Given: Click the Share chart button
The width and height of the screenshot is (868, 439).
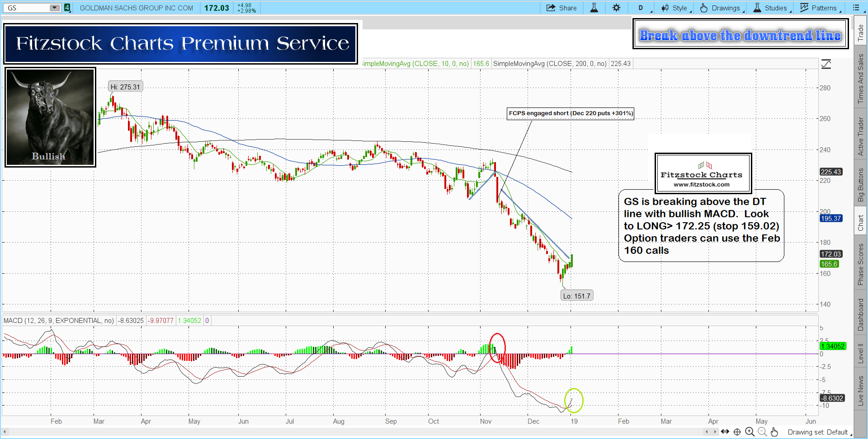Looking at the screenshot, I should [561, 8].
